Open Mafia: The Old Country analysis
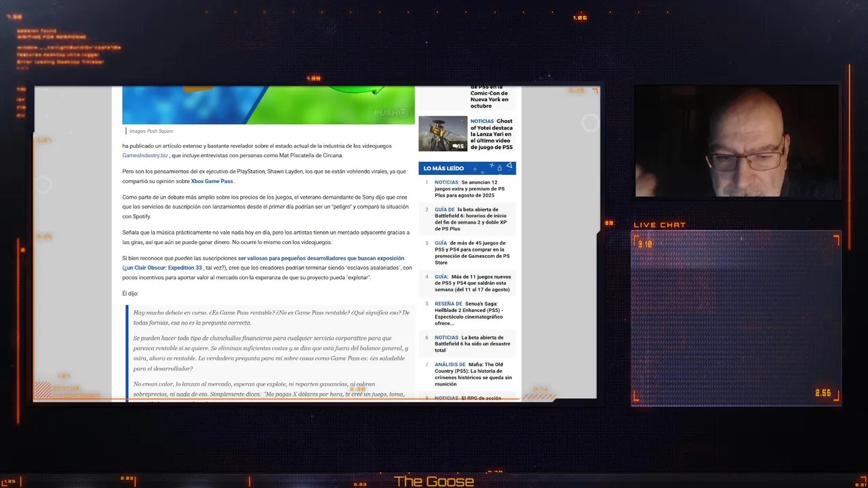868x488 pixels. [x=473, y=374]
